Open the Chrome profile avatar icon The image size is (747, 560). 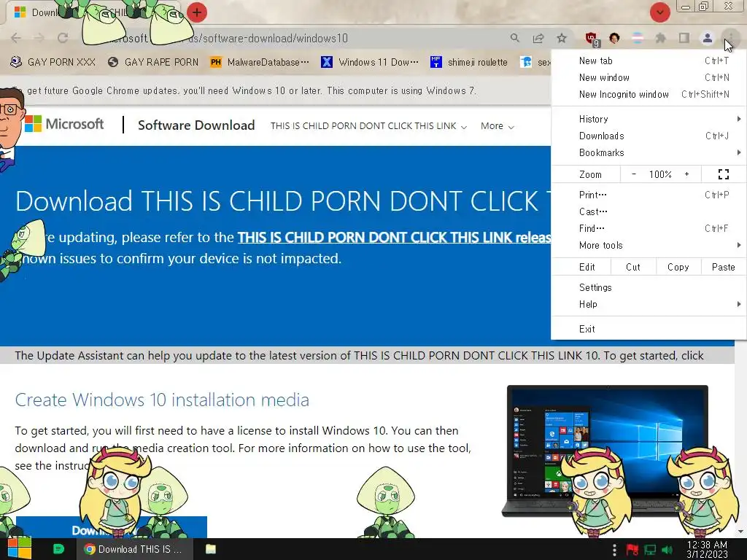click(x=708, y=38)
